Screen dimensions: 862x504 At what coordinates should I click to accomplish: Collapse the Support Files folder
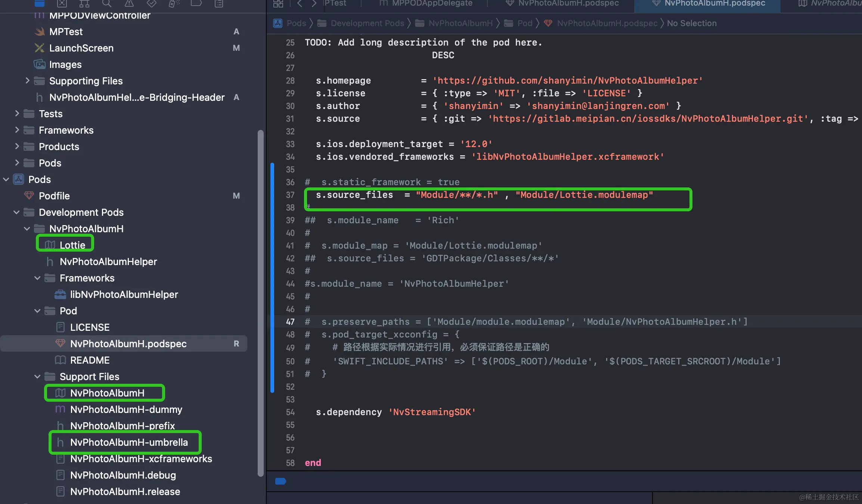tap(37, 376)
